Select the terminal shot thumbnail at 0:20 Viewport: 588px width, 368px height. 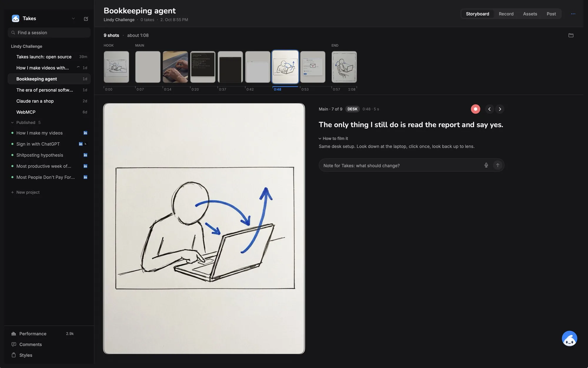coord(203,67)
